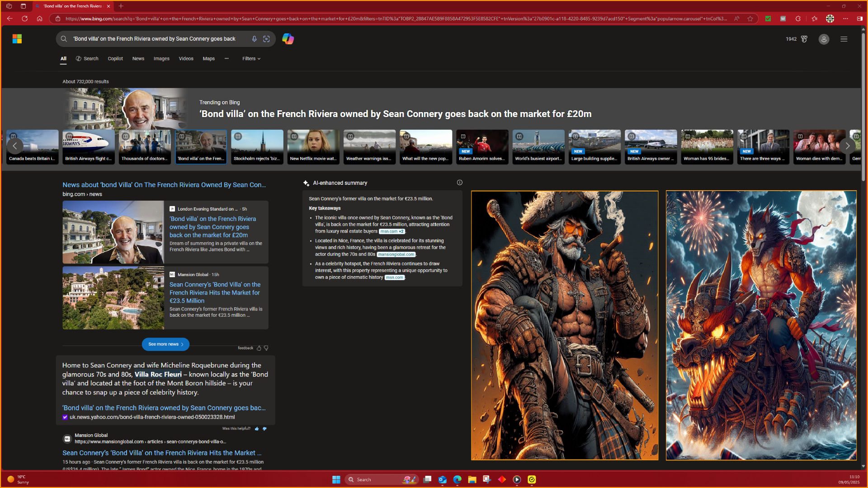Open msn.com +2 citation chip
Screen dimensions: 868x488
392,231
